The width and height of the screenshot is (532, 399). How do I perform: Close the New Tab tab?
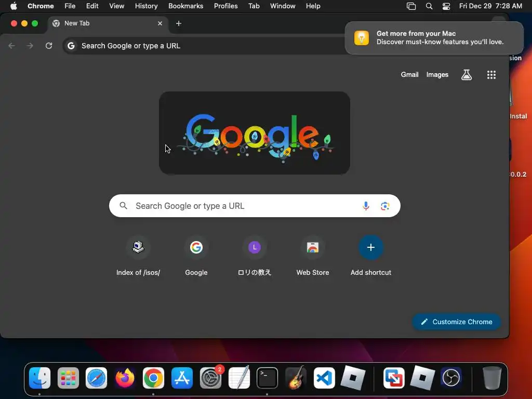tap(160, 23)
